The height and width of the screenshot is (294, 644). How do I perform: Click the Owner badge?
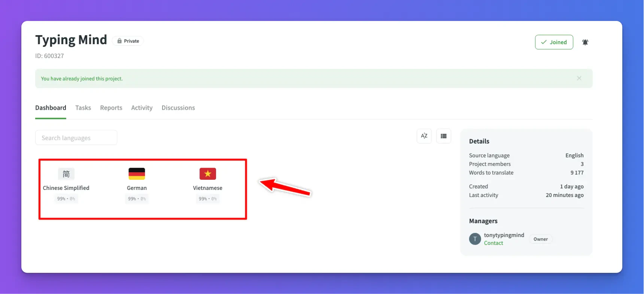point(541,239)
